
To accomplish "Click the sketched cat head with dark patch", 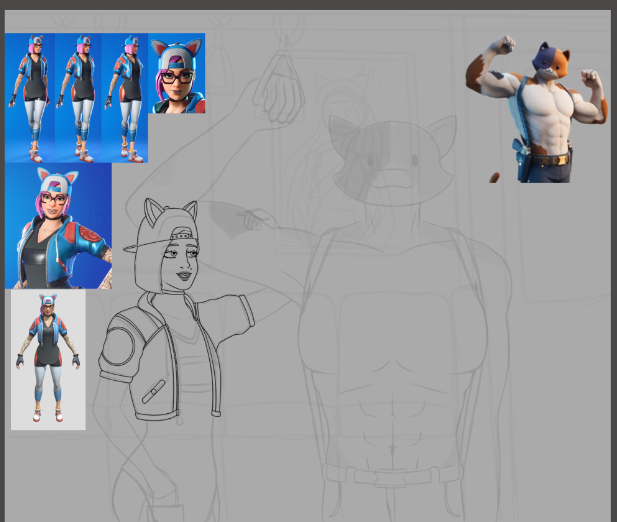I will (x=393, y=159).
